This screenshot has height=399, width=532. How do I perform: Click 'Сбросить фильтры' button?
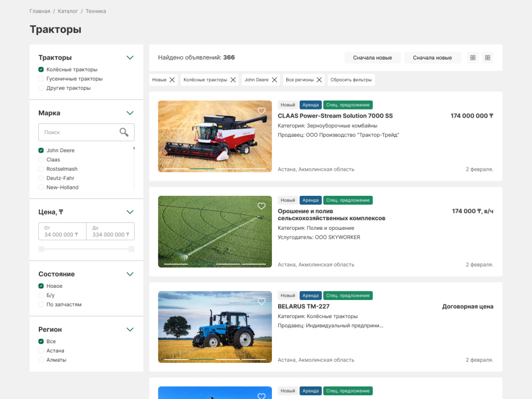(x=351, y=80)
